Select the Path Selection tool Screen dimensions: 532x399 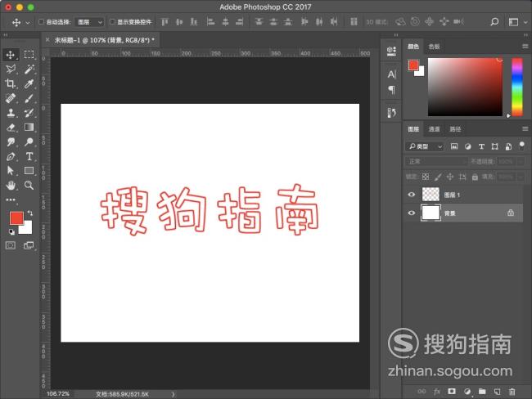[11, 171]
